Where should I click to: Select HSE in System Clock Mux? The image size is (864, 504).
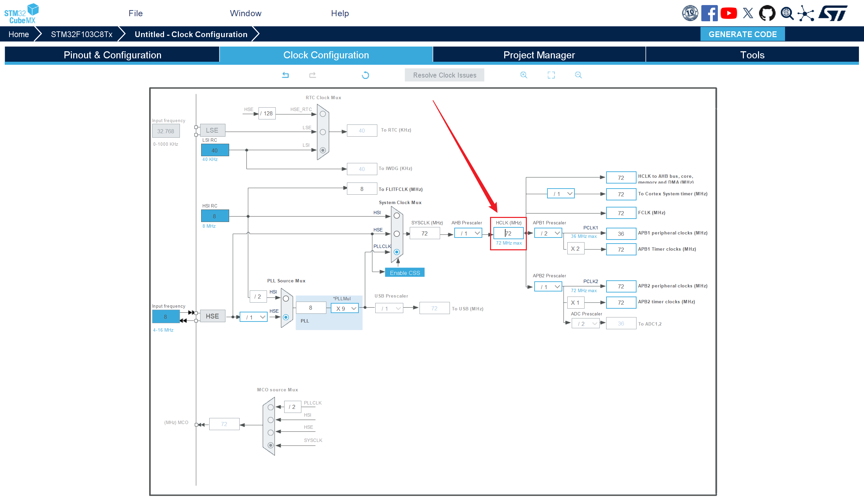[x=397, y=234]
